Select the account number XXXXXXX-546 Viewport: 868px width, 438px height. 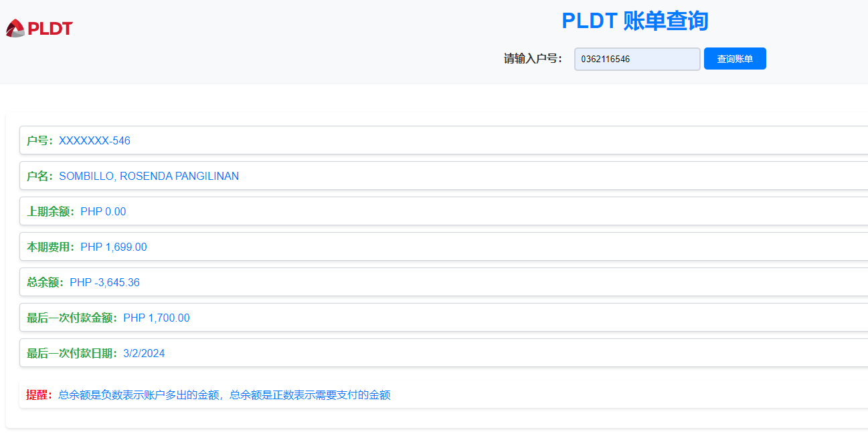[x=94, y=140]
